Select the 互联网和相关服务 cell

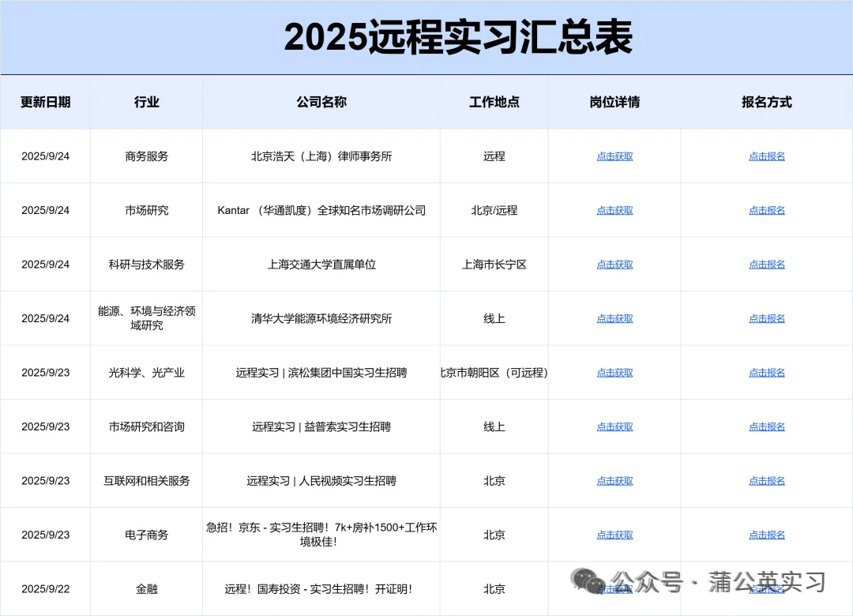point(147,481)
